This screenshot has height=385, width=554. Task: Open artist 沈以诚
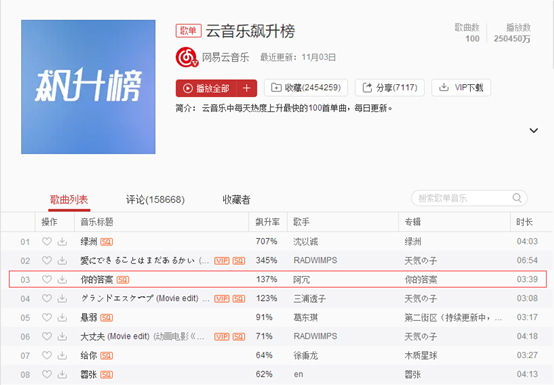pos(306,242)
